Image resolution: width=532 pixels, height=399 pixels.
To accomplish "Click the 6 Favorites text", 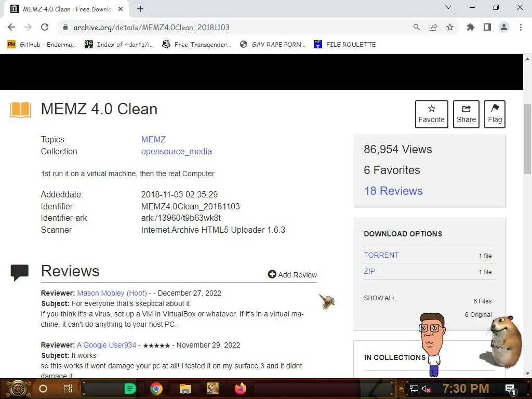I will click(x=392, y=170).
